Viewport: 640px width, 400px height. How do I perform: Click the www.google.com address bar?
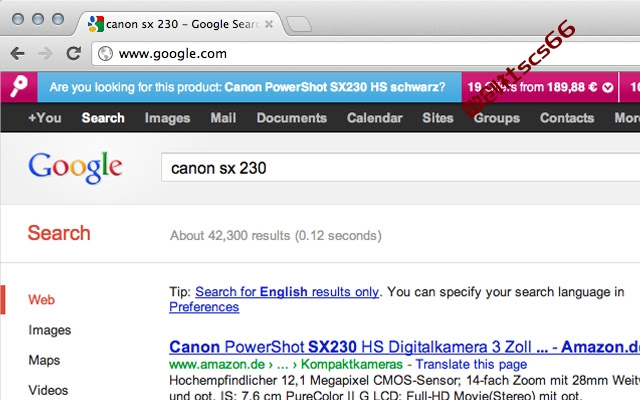[x=366, y=53]
